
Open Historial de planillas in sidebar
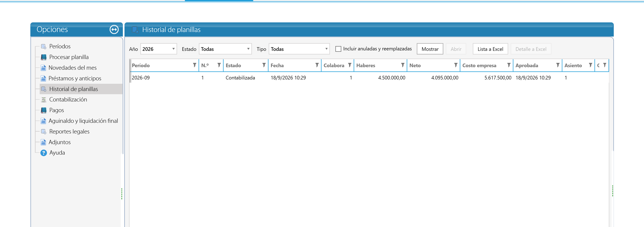tap(73, 89)
